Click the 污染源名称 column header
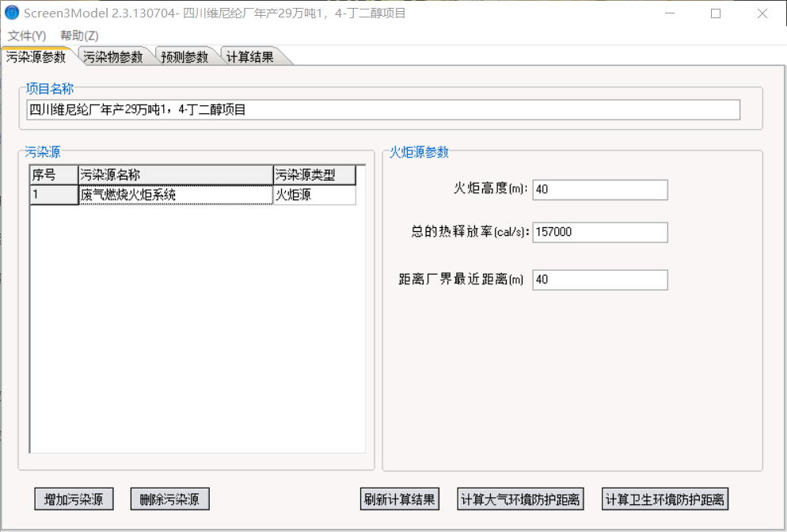Screen dimensions: 787x532 pyautogui.click(x=176, y=175)
